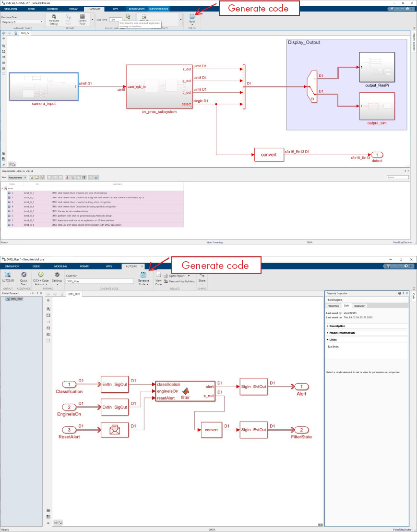
Task: Click the Control Panel icon
Action: tap(83, 19)
